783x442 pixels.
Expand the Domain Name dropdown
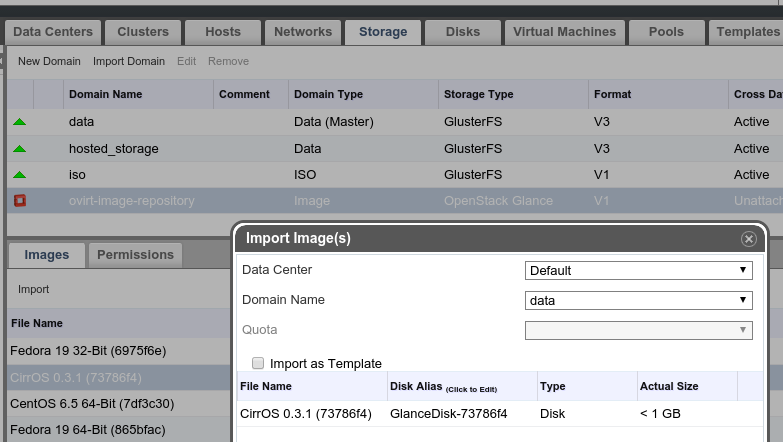pos(639,300)
